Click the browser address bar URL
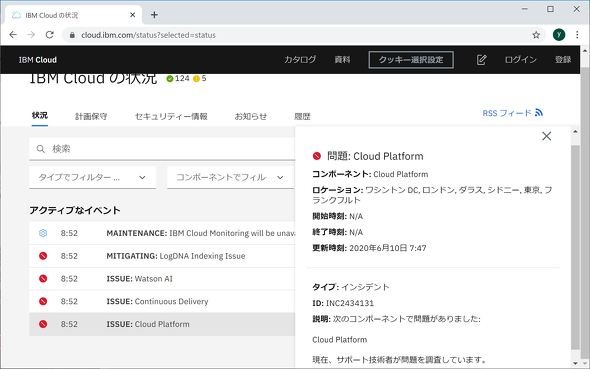The height and width of the screenshot is (369, 590). (x=148, y=35)
